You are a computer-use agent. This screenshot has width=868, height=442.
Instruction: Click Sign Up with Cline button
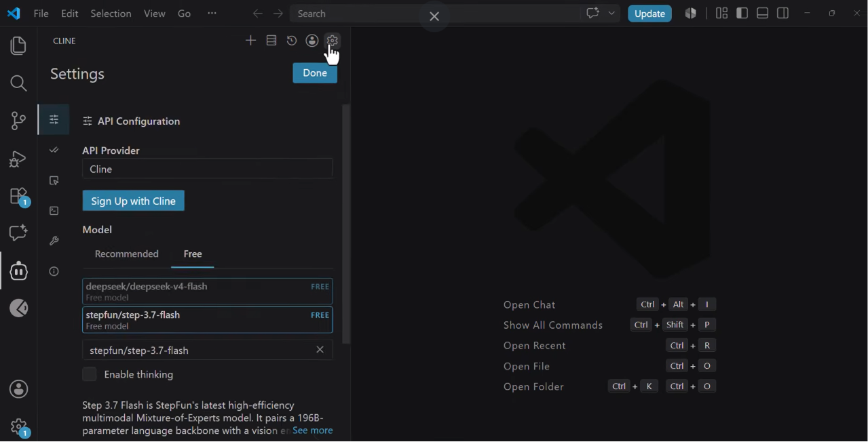(134, 201)
